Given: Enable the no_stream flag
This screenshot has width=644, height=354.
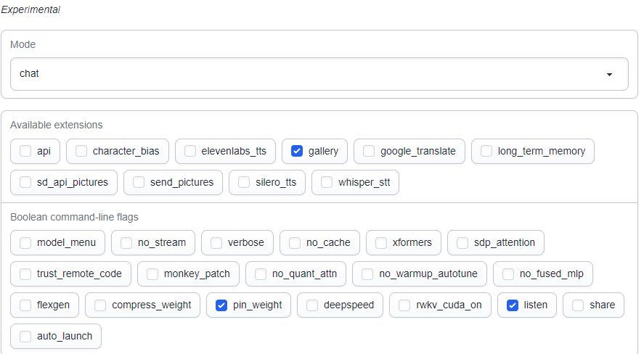Looking at the screenshot, I should tap(126, 243).
